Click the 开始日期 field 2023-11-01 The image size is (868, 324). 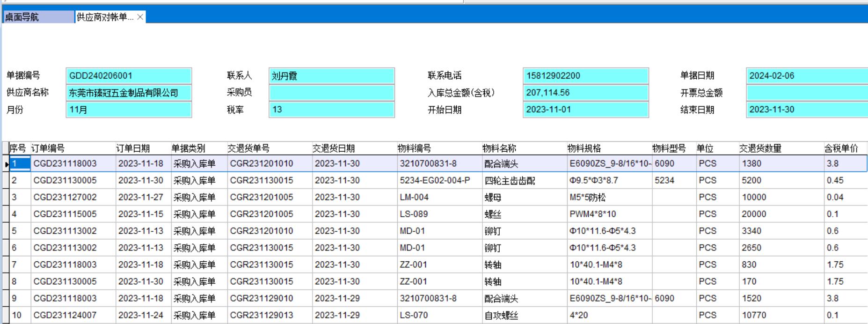coord(585,110)
